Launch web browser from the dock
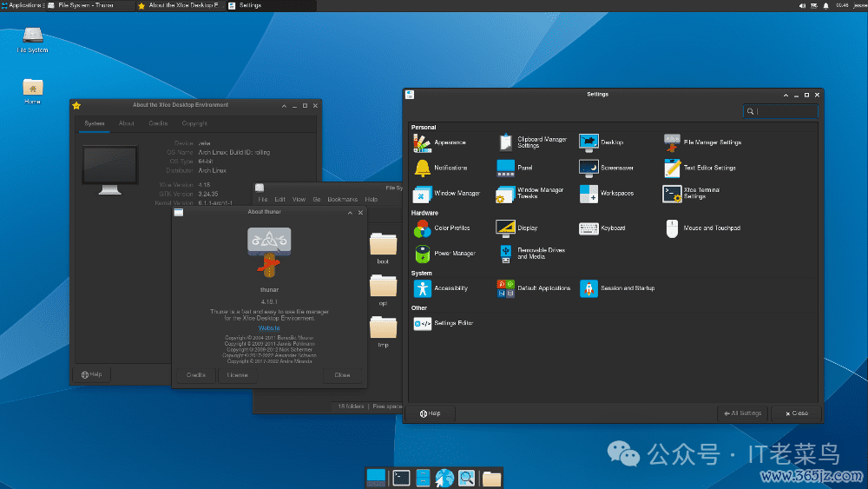 pos(444,478)
